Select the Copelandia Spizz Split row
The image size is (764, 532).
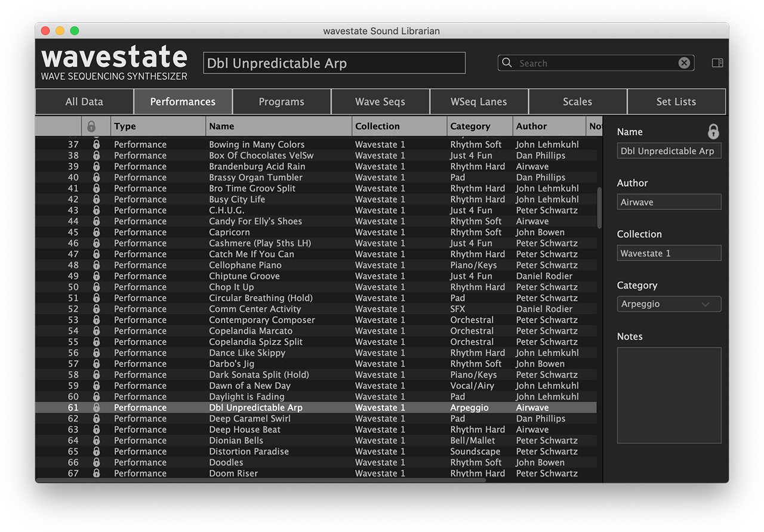[x=316, y=342]
